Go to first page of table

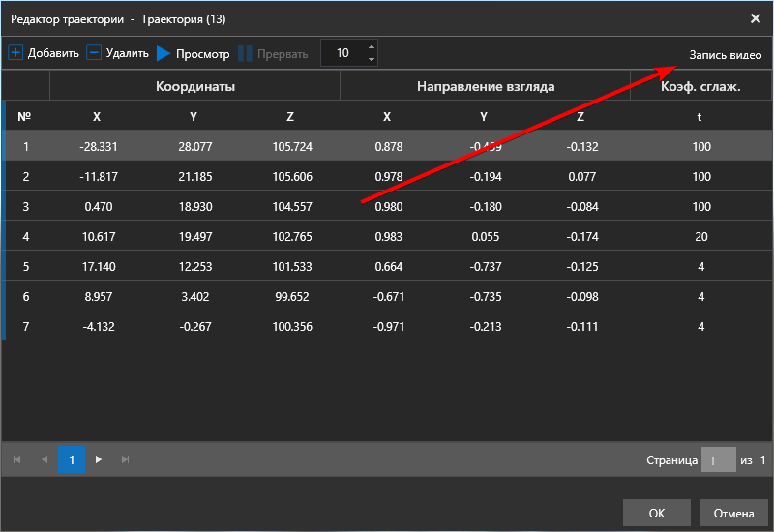click(16, 460)
